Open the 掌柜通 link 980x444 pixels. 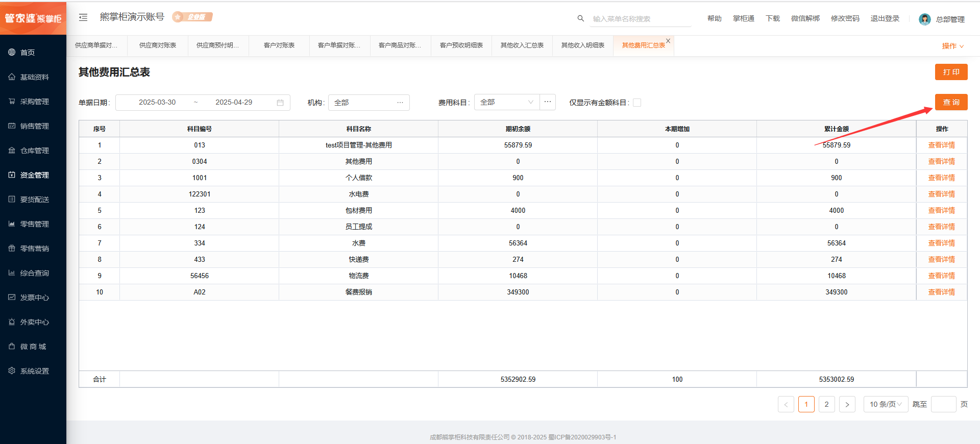pyautogui.click(x=744, y=18)
